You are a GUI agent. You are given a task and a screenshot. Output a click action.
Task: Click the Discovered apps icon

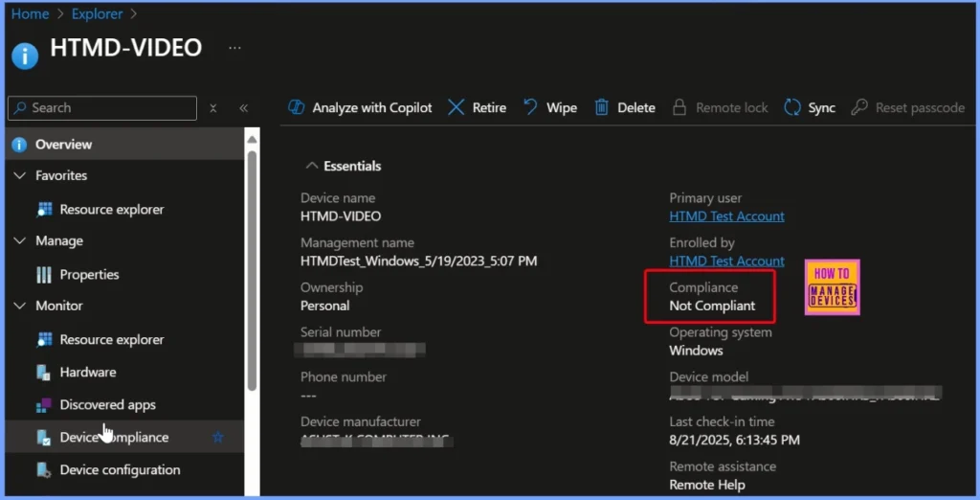tap(44, 405)
